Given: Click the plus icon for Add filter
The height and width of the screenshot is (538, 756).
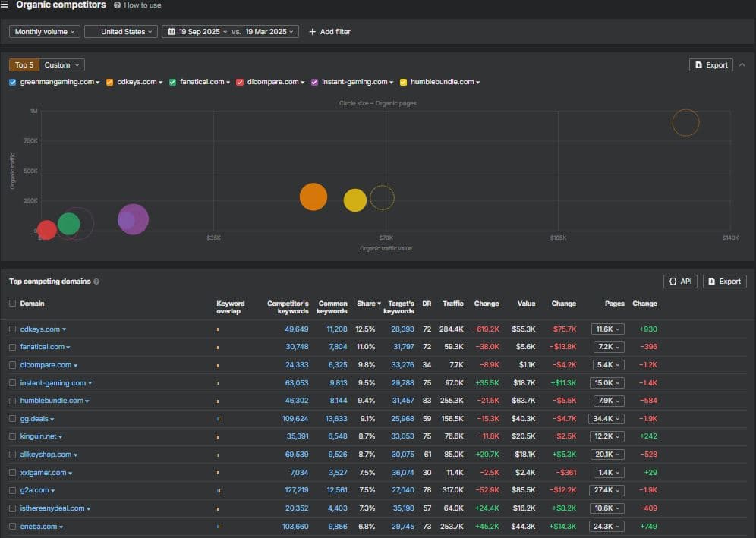Looking at the screenshot, I should click(313, 32).
